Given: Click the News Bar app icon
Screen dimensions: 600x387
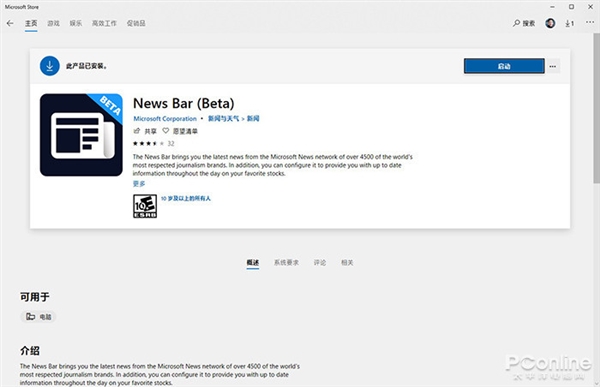Looking at the screenshot, I should coord(81,135).
